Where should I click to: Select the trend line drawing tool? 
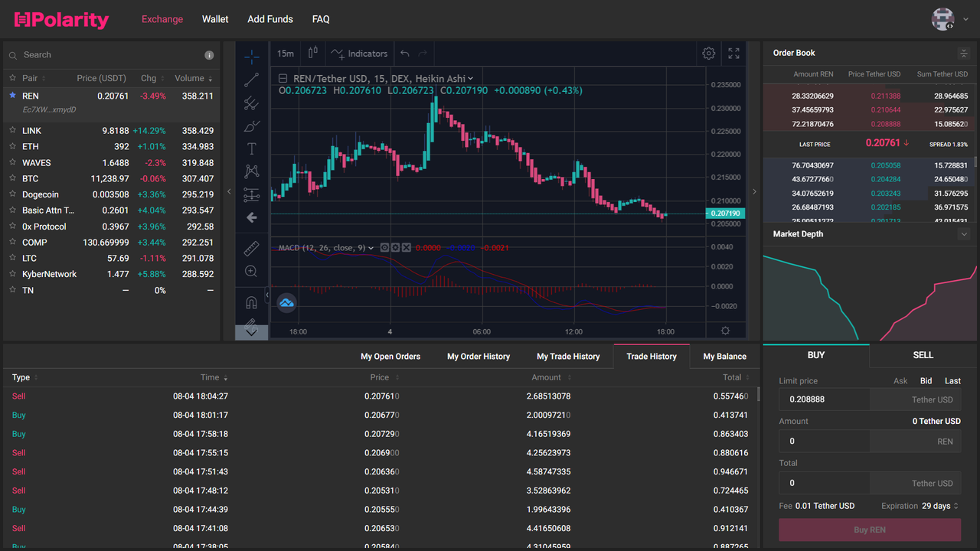click(251, 80)
